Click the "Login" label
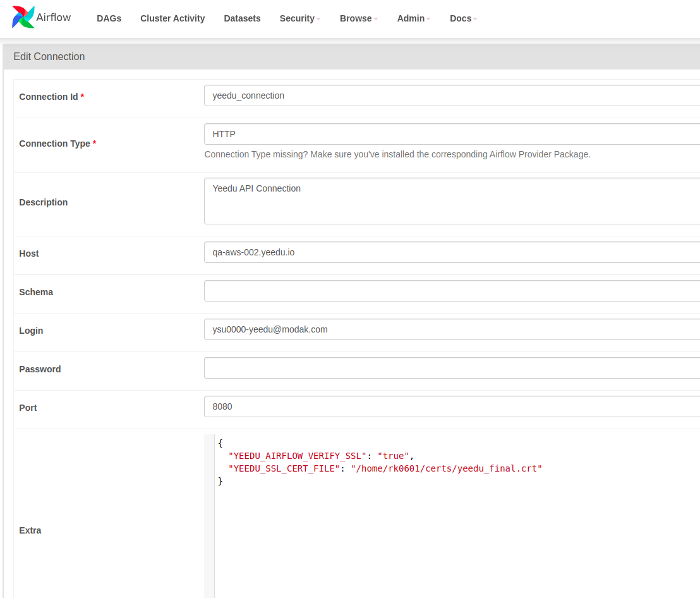 [x=31, y=331]
